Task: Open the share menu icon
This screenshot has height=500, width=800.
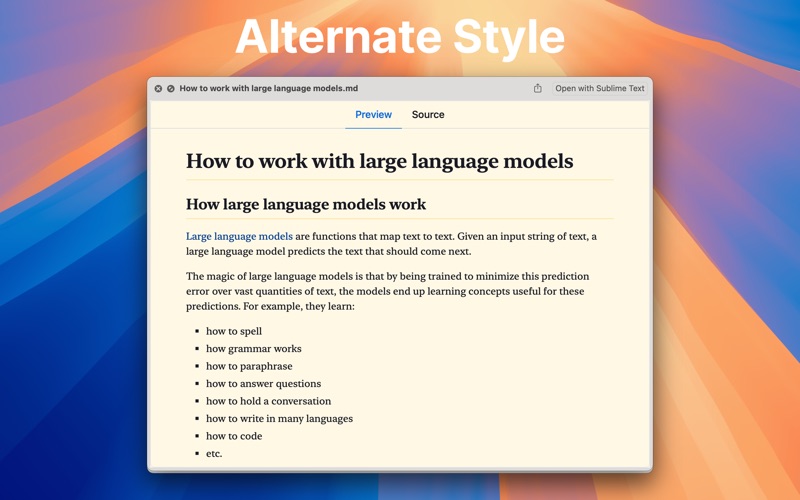Action: click(537, 88)
